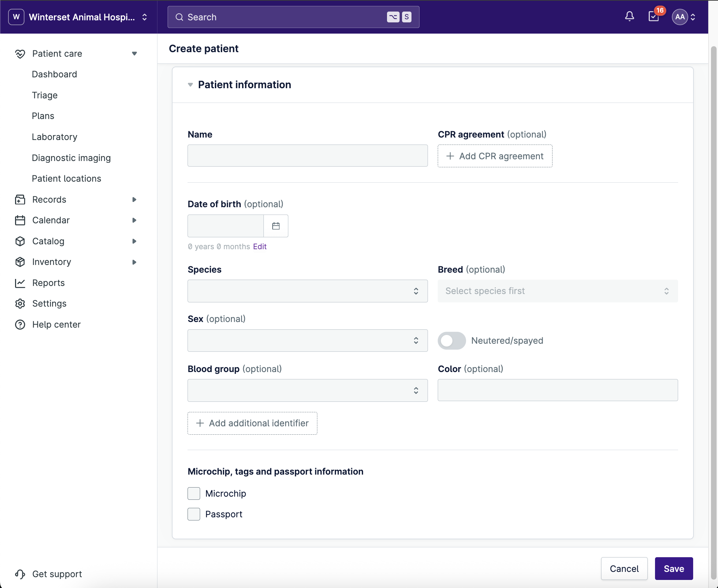Click the AA user avatar

[680, 17]
